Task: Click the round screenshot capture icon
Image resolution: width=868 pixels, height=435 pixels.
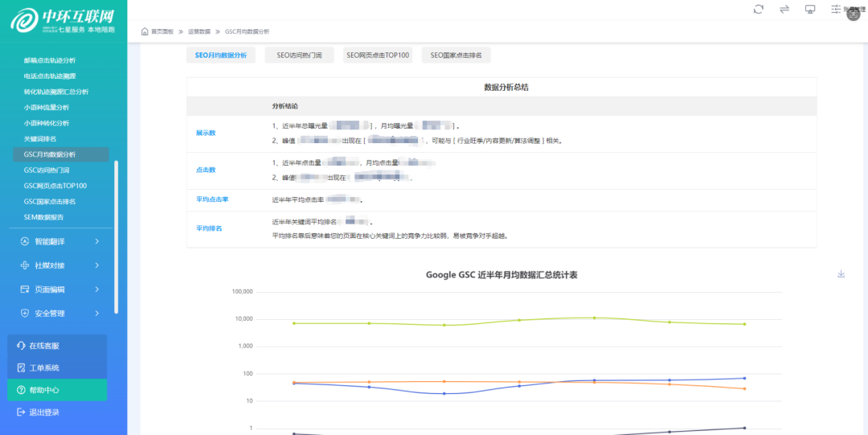Action: (x=854, y=13)
